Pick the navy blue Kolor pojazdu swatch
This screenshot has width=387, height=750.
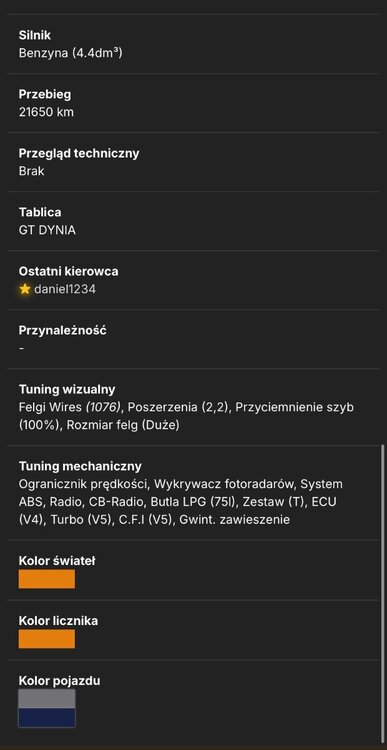tap(47, 718)
